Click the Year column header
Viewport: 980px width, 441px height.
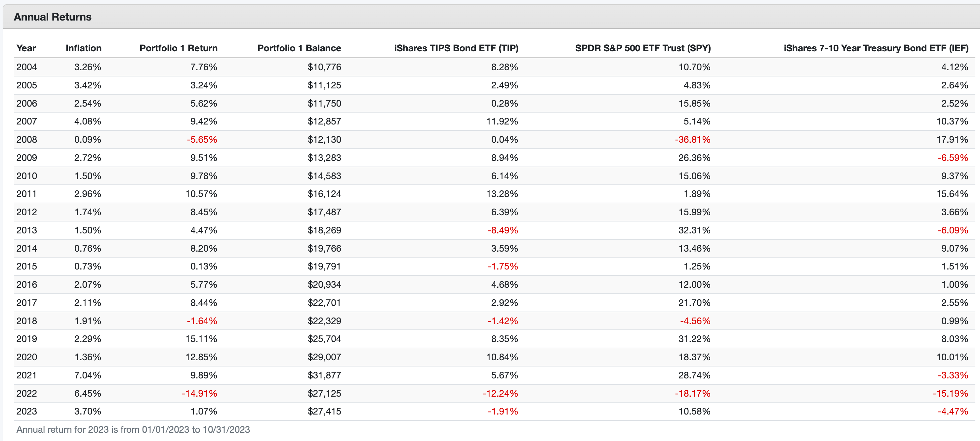(26, 48)
